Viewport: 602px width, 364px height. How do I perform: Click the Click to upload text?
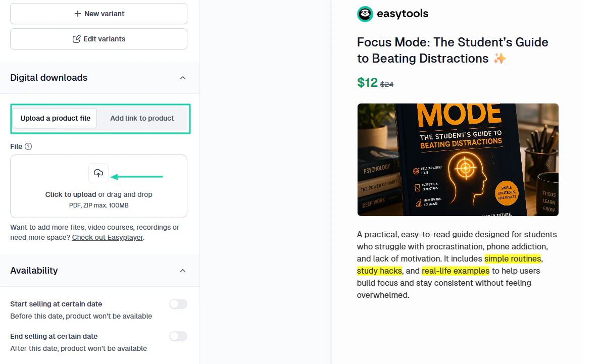click(71, 194)
